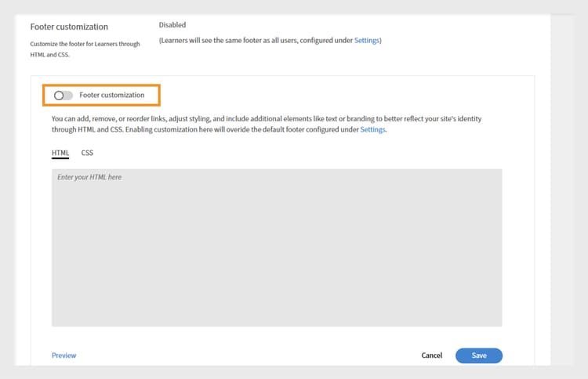This screenshot has width=588, height=379.
Task: Switch to the HTML tab
Action: click(x=60, y=153)
